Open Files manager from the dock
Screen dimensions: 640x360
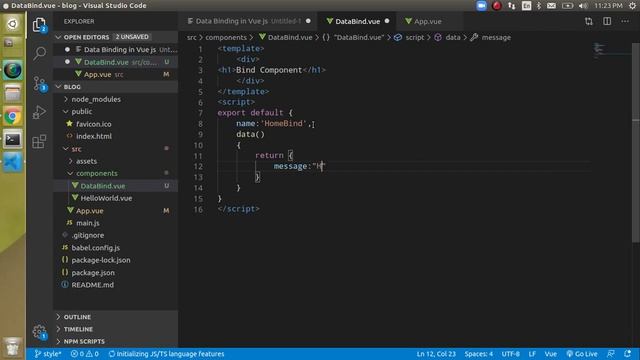13,94
